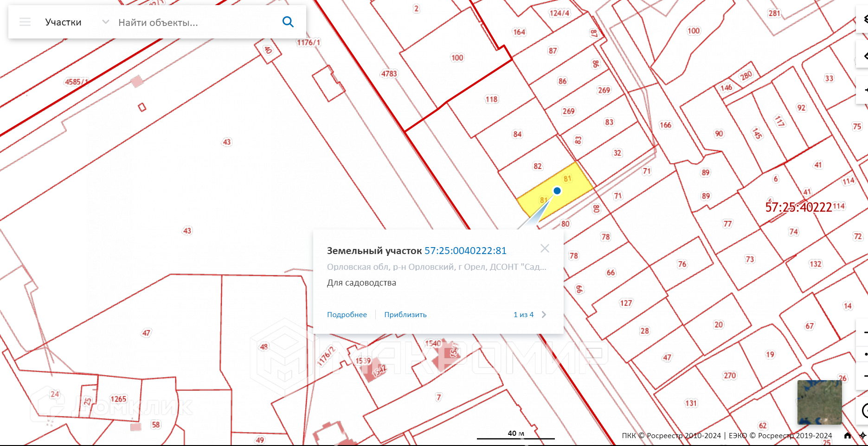The height and width of the screenshot is (446, 868).
Task: Select the parcel labeled 32
Action: coord(617,153)
